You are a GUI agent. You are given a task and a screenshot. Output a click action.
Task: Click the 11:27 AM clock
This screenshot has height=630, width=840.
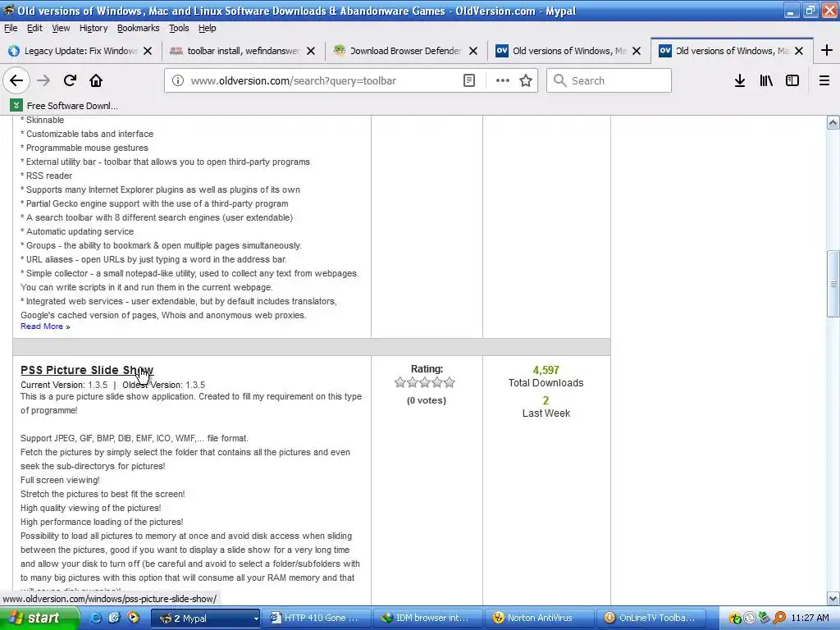click(810, 619)
